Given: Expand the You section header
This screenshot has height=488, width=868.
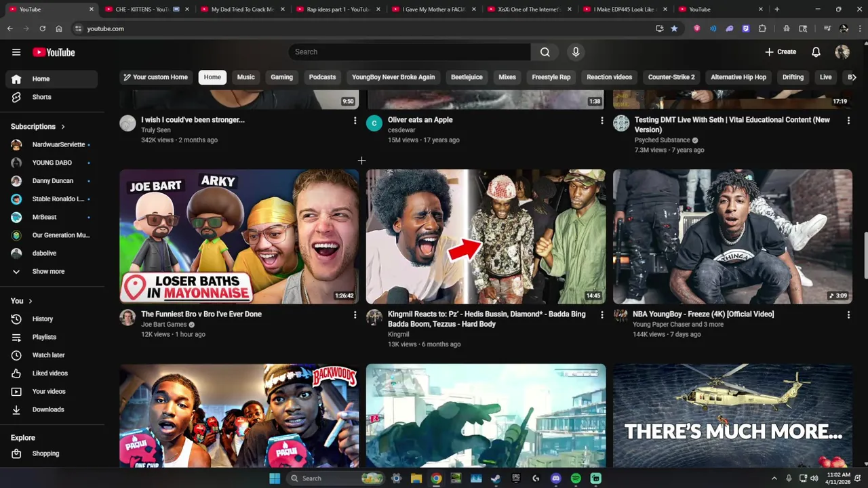Looking at the screenshot, I should pos(22,301).
